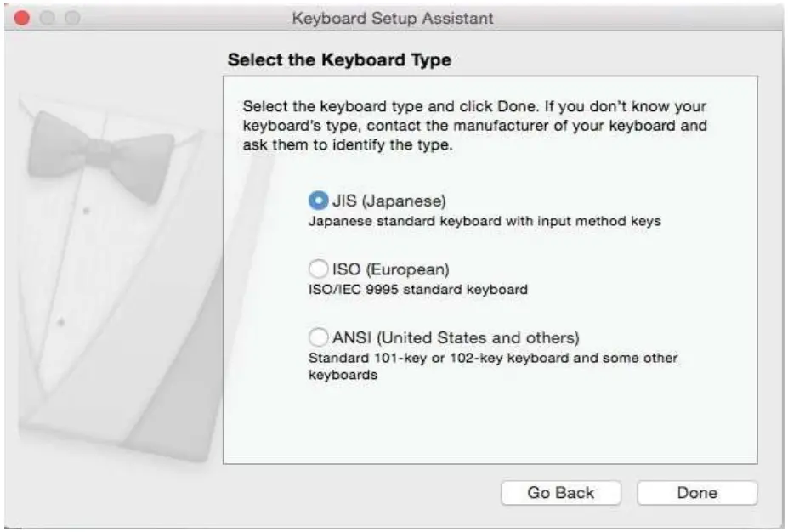Select the JIS (Japanese) radio button
788x532 pixels.
(x=317, y=201)
